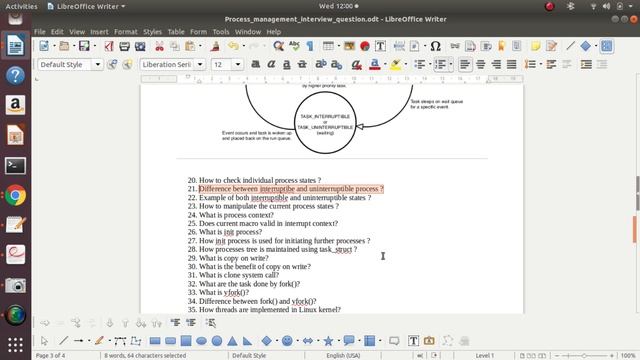
Task: Show Applications grid in dock
Action: 16,345
